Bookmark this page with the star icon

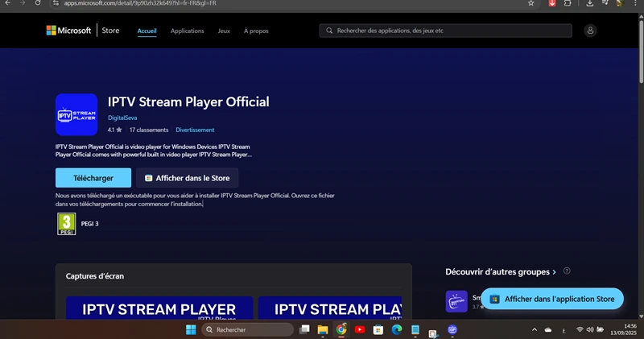pyautogui.click(x=530, y=3)
